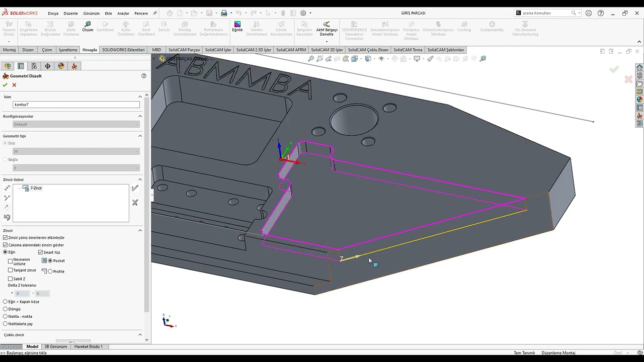Cancel geometry edit with red X
The height and width of the screenshot is (362, 644).
(14, 85)
